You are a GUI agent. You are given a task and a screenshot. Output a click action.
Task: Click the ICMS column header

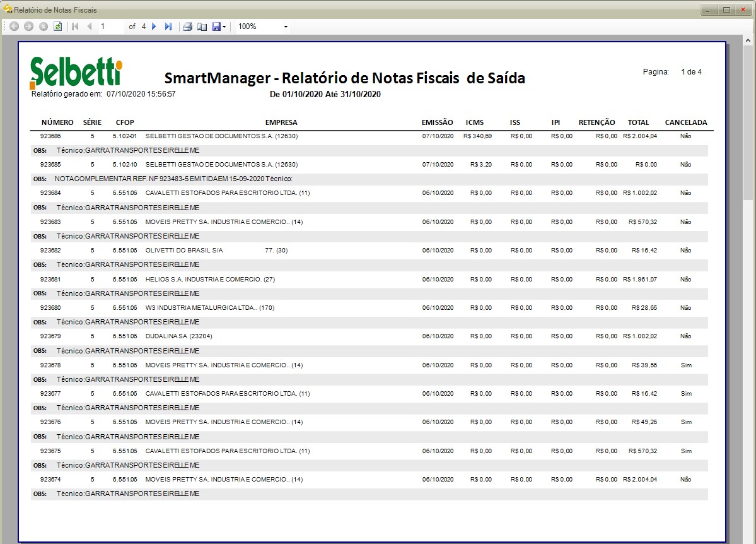tap(474, 122)
